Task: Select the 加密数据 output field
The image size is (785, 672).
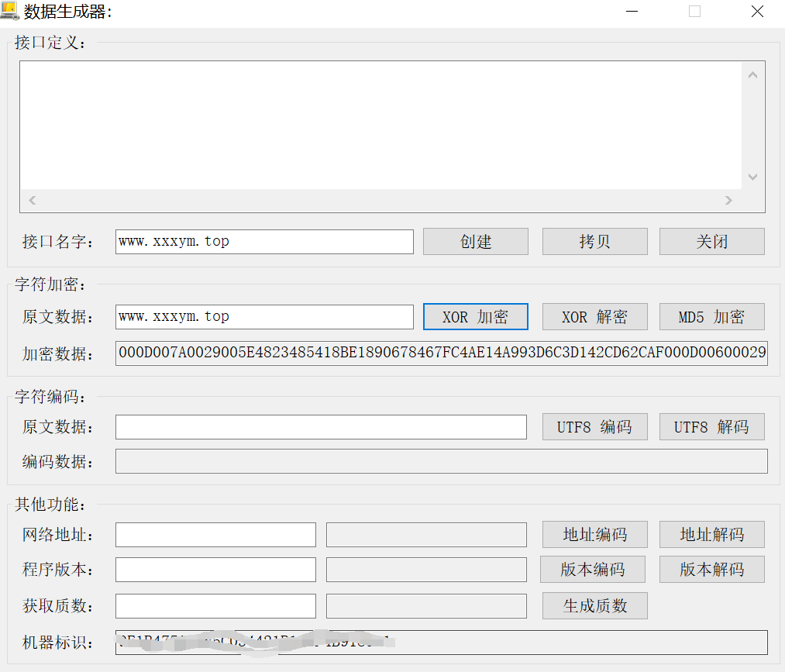Action: pos(442,353)
